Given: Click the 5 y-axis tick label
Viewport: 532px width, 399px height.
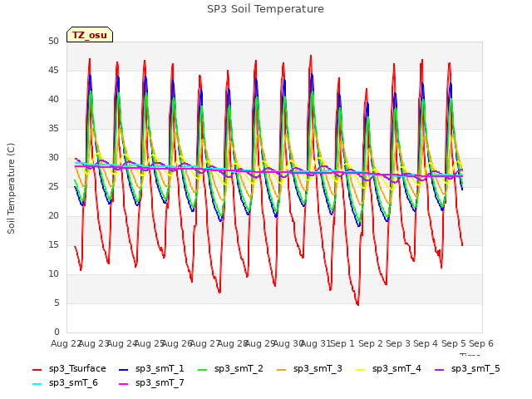Looking at the screenshot, I should click(x=57, y=303).
